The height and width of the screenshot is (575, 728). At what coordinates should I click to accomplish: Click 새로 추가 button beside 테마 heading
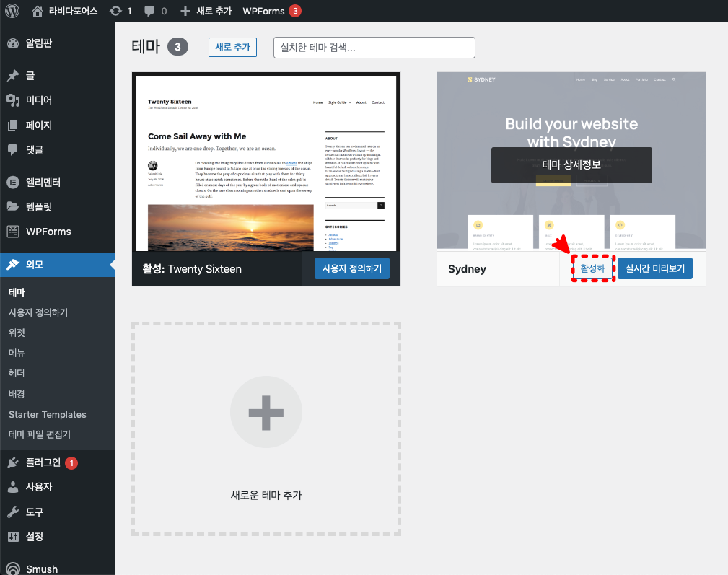click(x=232, y=48)
